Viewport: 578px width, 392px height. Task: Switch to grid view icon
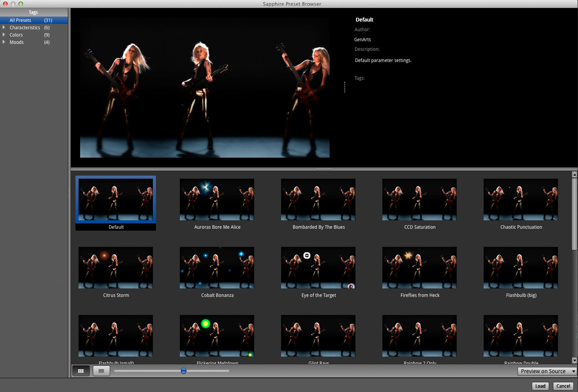[x=81, y=371]
